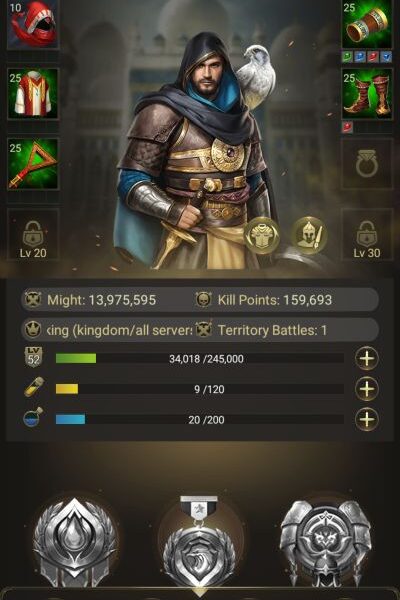The height and width of the screenshot is (600, 400).
Task: Select the red boots equipment slot
Action: click(367, 94)
